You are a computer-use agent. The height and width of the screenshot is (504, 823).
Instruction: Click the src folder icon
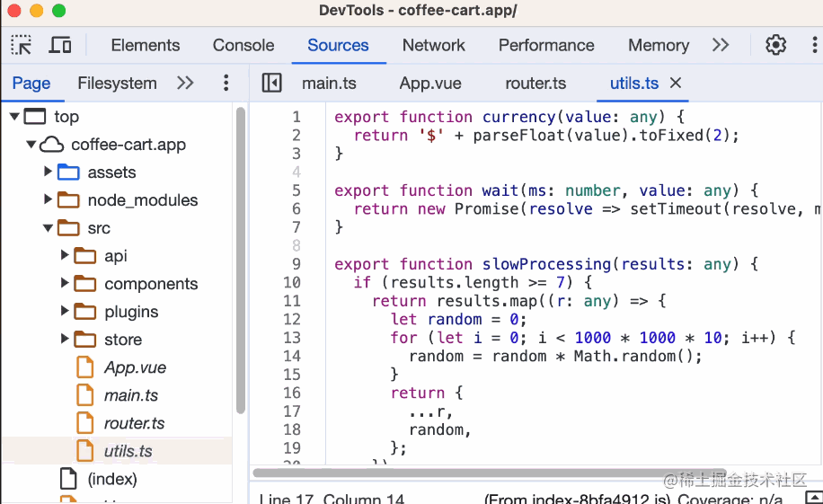(x=68, y=228)
